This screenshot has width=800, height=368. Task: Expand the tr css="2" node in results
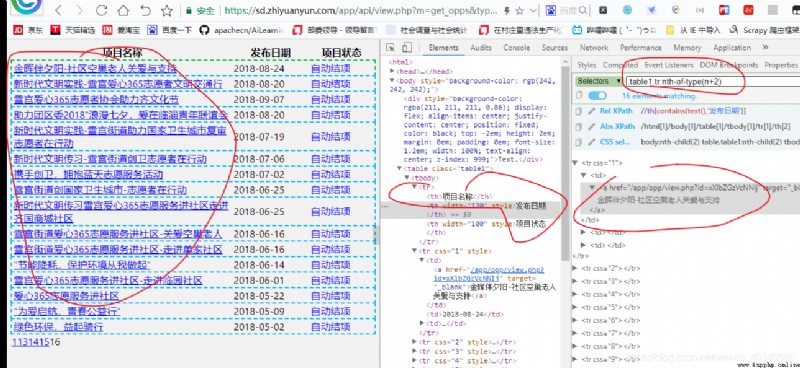point(576,267)
